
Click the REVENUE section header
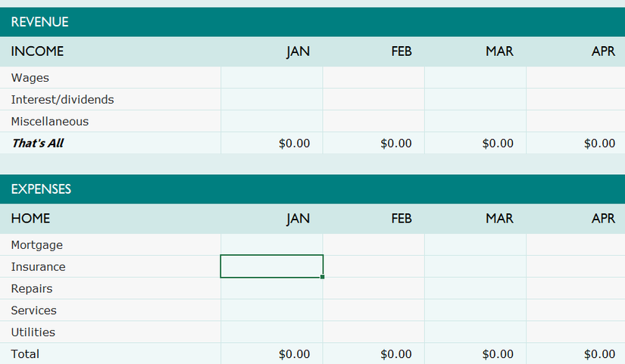tap(40, 23)
